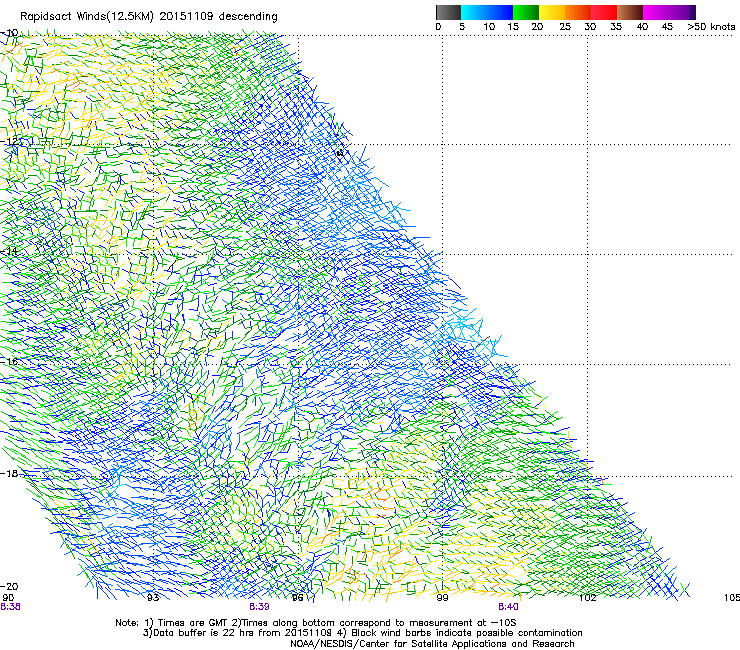Click the red 30-35 knots legend color
This screenshot has width=740, height=650.
(604, 12)
